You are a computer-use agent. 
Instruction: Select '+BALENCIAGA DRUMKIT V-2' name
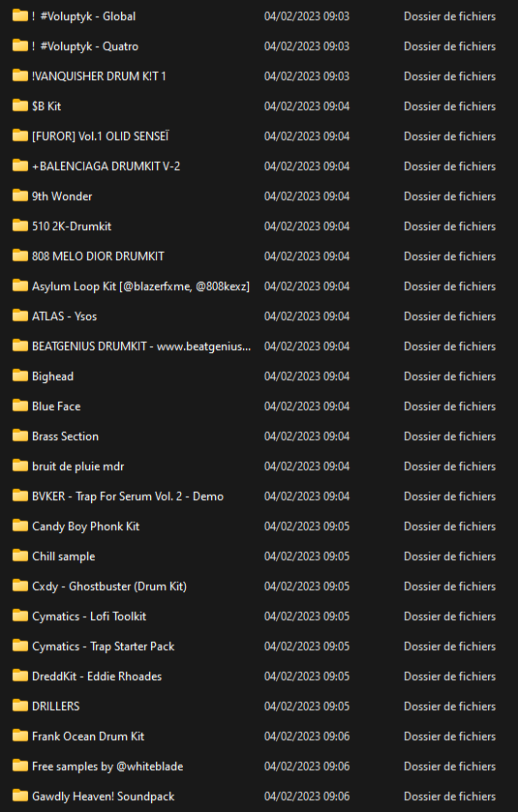click(107, 166)
